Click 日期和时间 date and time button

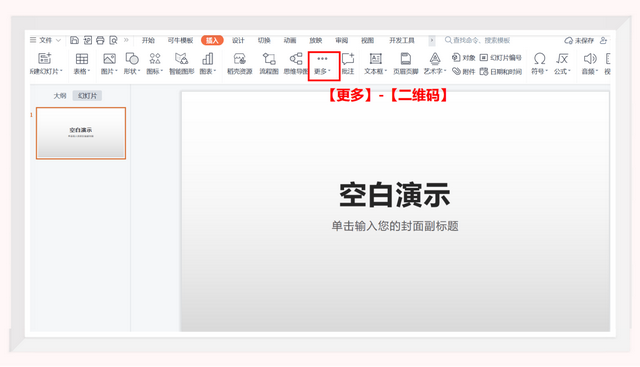500,71
